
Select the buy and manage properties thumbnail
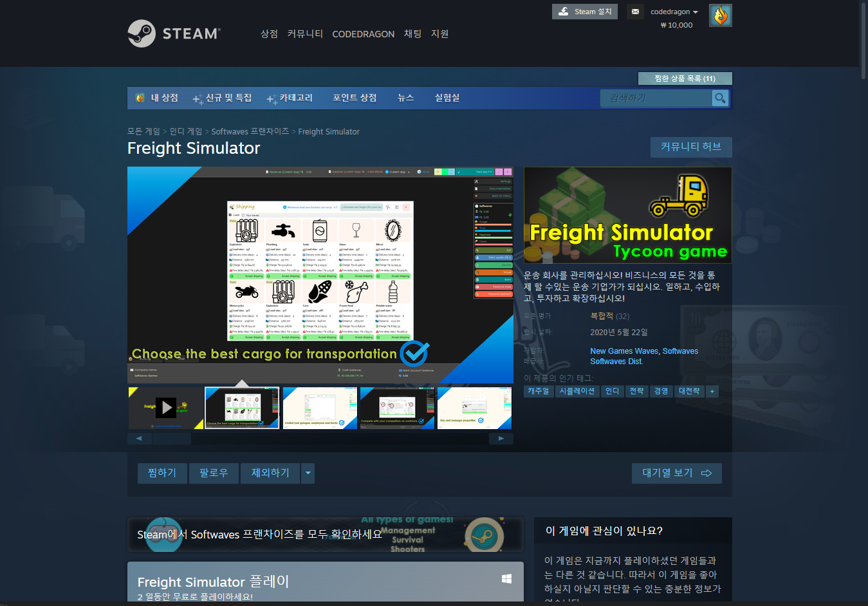[x=474, y=407]
